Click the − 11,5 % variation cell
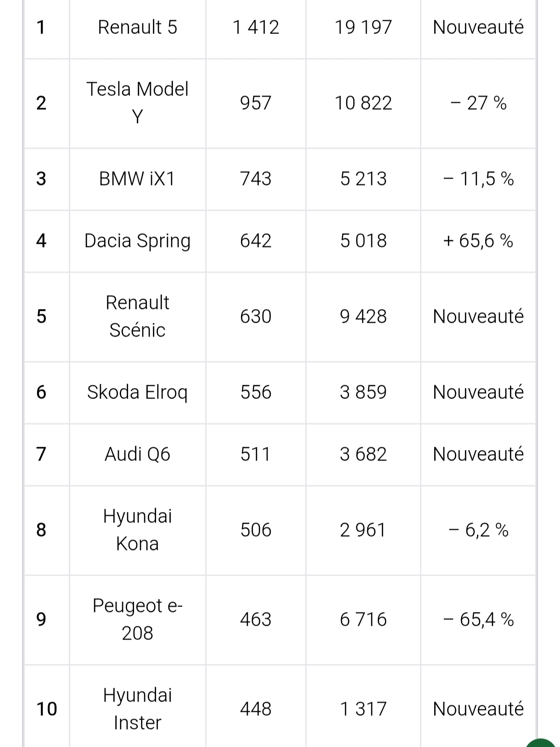The image size is (560, 747). pyautogui.click(x=478, y=179)
